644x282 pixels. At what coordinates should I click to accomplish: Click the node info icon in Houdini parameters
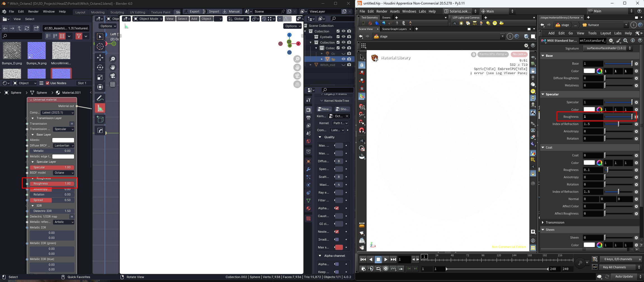click(x=633, y=41)
